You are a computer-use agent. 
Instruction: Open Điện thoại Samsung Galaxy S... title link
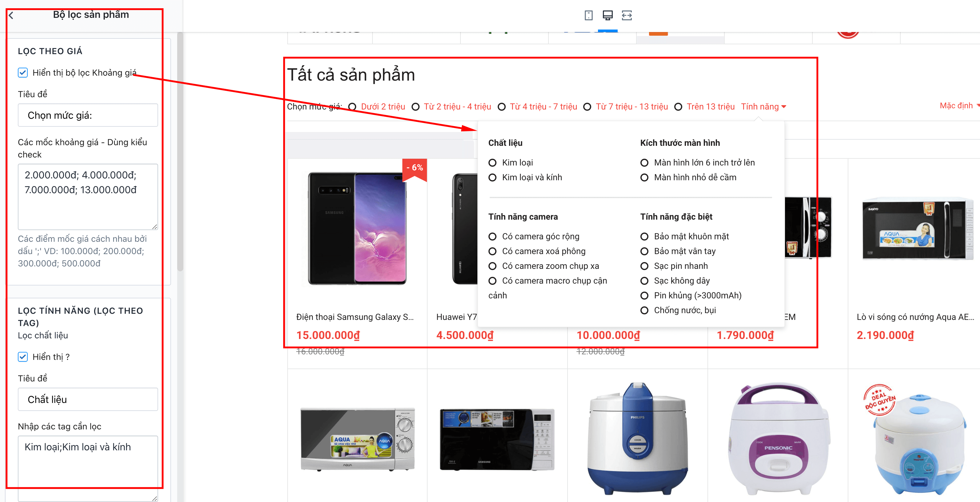point(355,317)
